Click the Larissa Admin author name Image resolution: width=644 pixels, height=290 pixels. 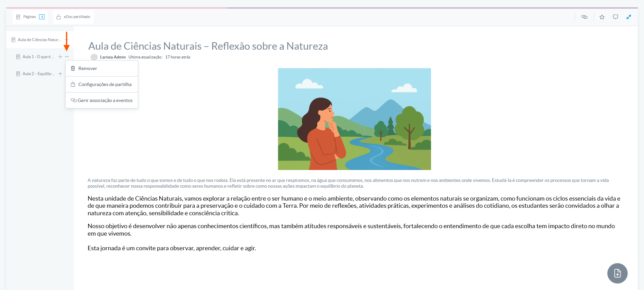coord(113,57)
